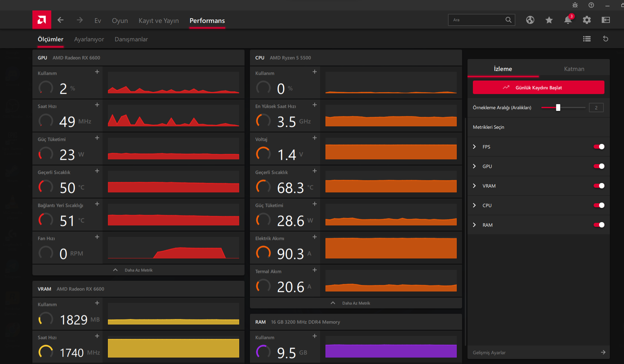
Task: Open the favorites star icon
Action: [x=549, y=20]
